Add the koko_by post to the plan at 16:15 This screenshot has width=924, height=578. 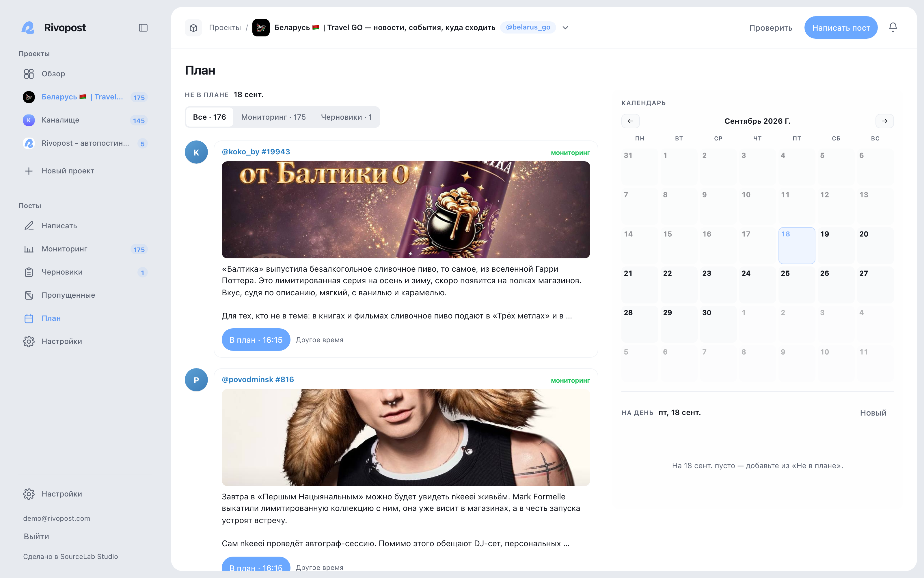[x=256, y=340]
